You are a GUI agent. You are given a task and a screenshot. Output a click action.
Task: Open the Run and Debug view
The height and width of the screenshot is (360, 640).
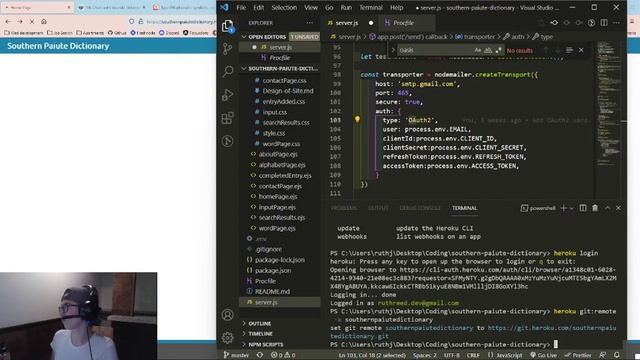coord(227,95)
